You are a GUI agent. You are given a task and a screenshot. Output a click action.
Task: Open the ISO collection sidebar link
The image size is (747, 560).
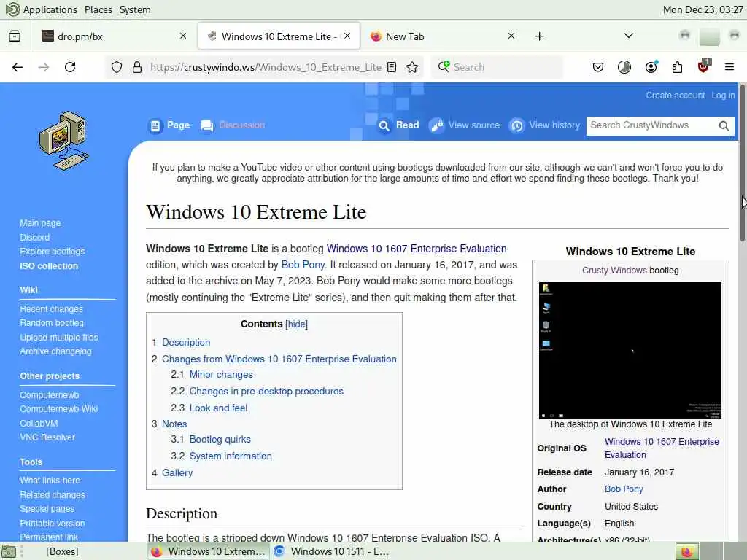tap(49, 265)
